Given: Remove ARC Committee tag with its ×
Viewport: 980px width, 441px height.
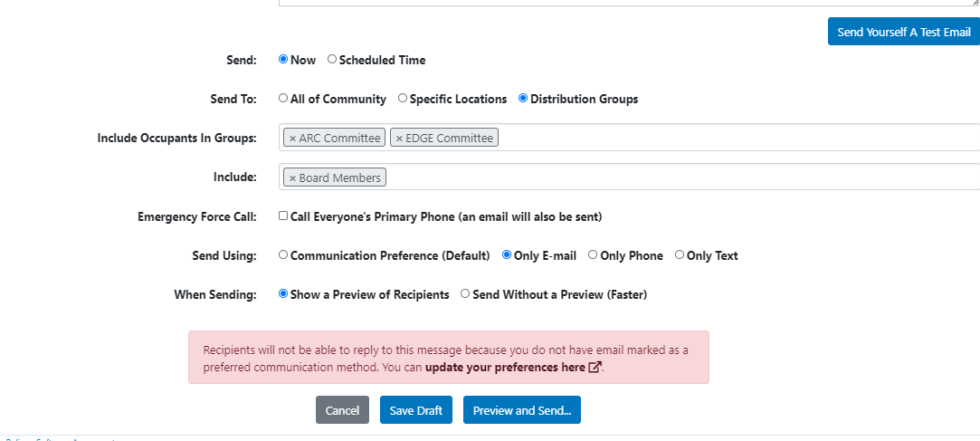Looking at the screenshot, I should coord(292,139).
